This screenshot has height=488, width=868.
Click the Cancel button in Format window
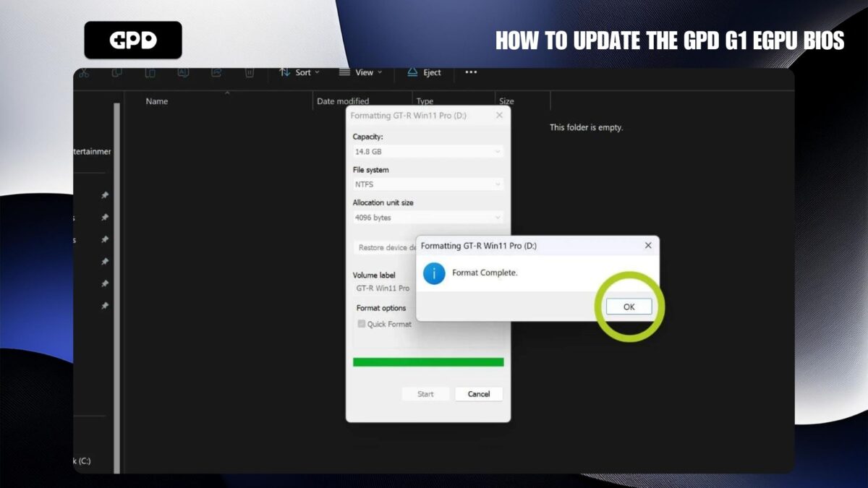coord(478,394)
